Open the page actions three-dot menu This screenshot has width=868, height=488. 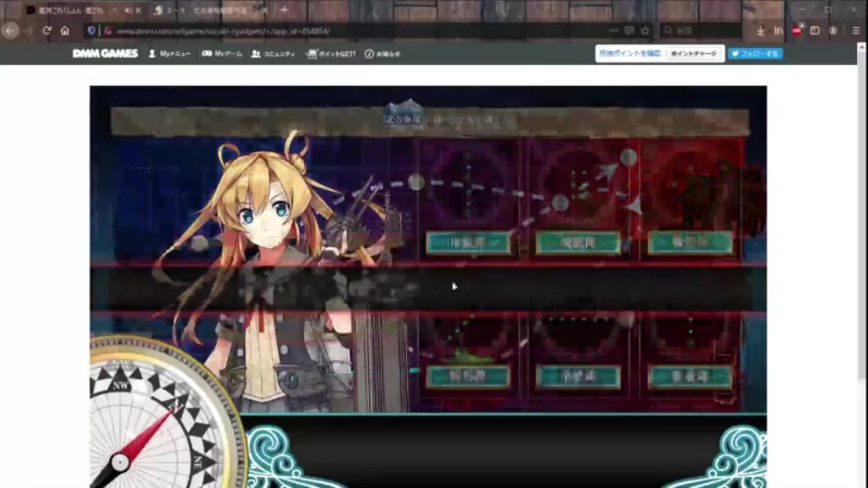(613, 31)
